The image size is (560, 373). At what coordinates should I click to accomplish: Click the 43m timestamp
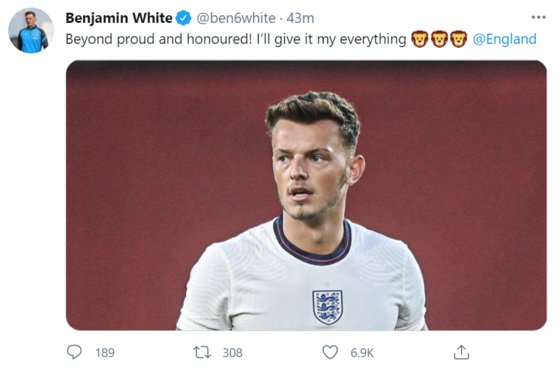click(300, 18)
